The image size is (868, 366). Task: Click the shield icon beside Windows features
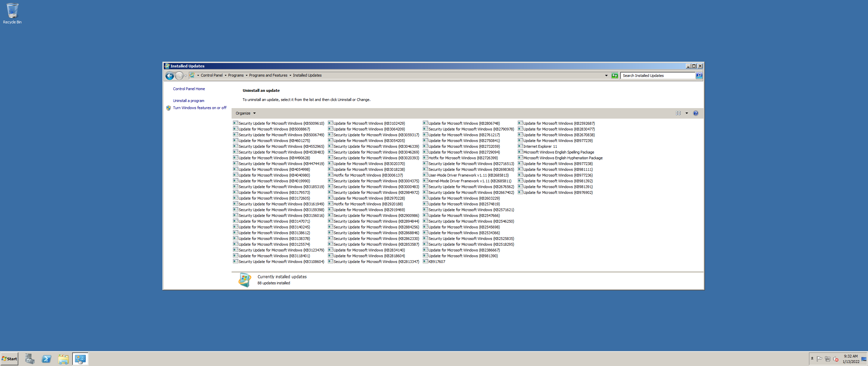click(x=169, y=108)
